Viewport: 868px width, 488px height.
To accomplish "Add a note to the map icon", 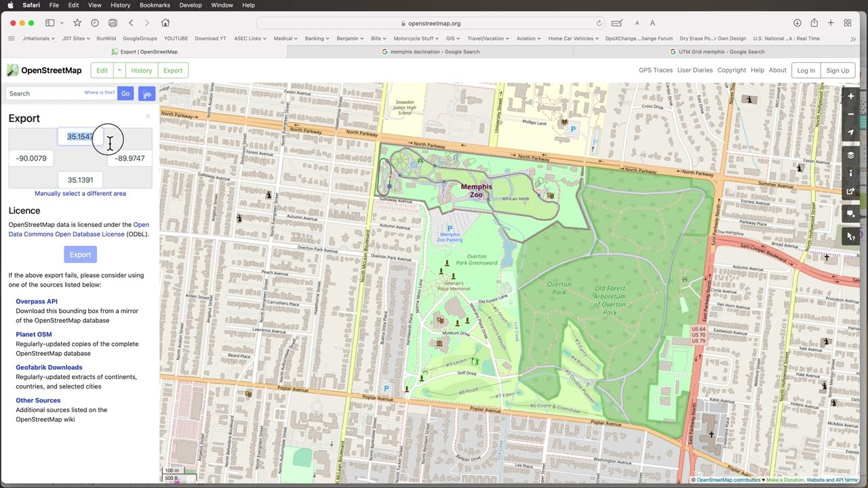I will pos(850,213).
